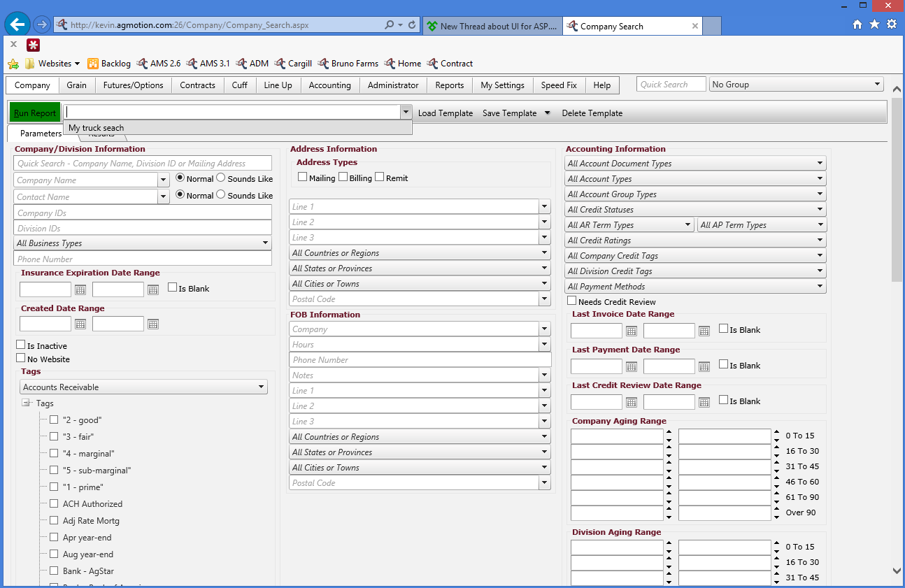Click the Quick Search field in menu bar

coord(671,85)
